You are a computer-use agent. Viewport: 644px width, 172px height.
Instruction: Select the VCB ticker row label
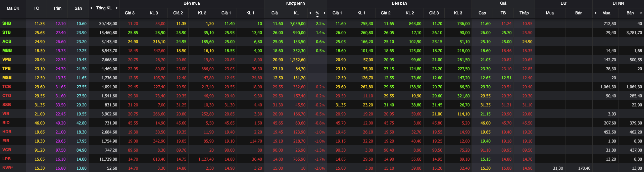pyautogui.click(x=6, y=150)
